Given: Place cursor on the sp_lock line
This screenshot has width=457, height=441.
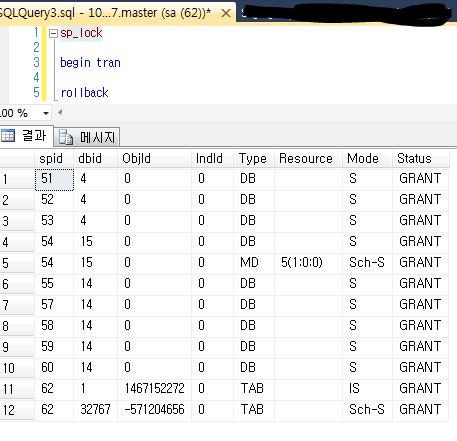Looking at the screenshot, I should click(x=81, y=33).
